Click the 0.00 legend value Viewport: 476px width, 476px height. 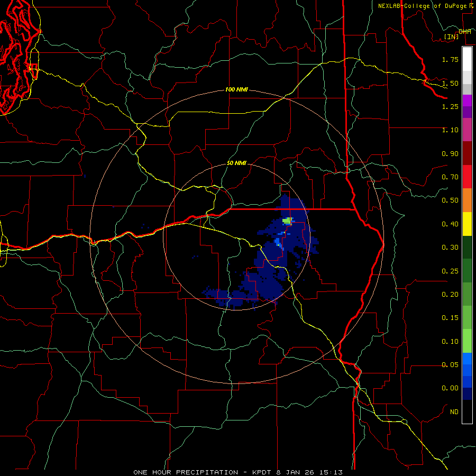[450, 388]
